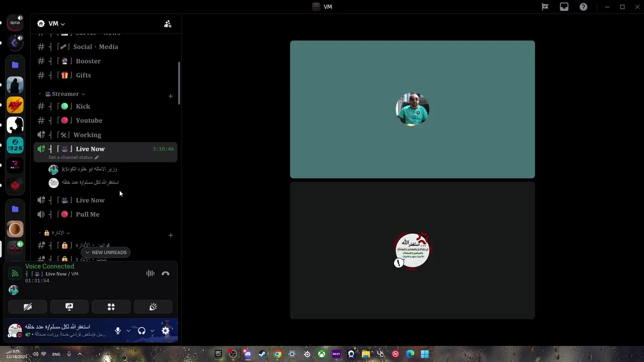Select user وزير الامثله in voice channel
Image resolution: width=644 pixels, height=362 pixels.
[83, 169]
